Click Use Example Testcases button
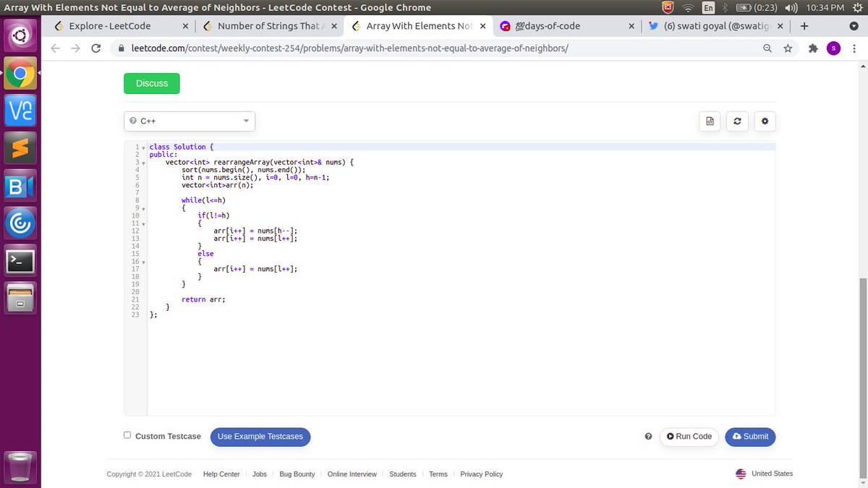The width and height of the screenshot is (868, 488). point(260,437)
